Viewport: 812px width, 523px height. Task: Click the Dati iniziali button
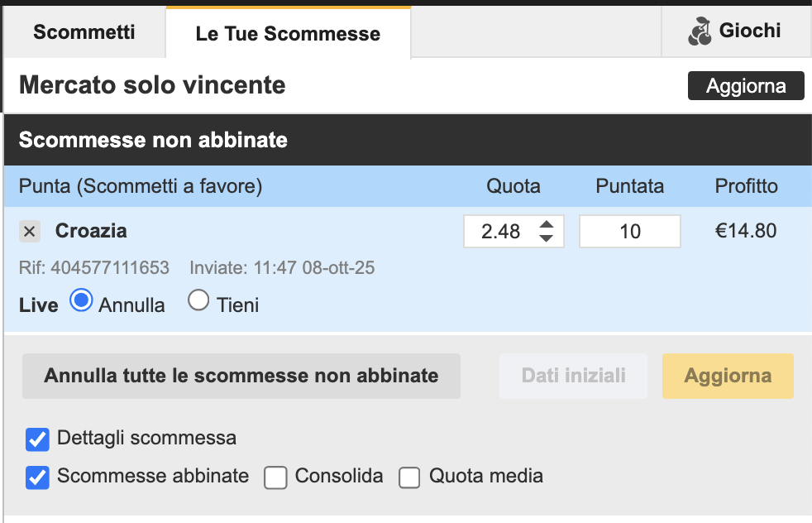coord(574,376)
